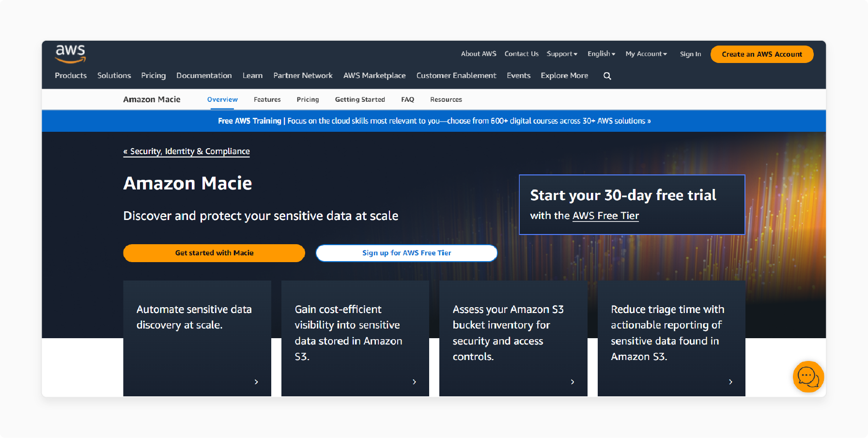Click Discover and protect your sensitive data text
The image size is (868, 438).
point(261,216)
